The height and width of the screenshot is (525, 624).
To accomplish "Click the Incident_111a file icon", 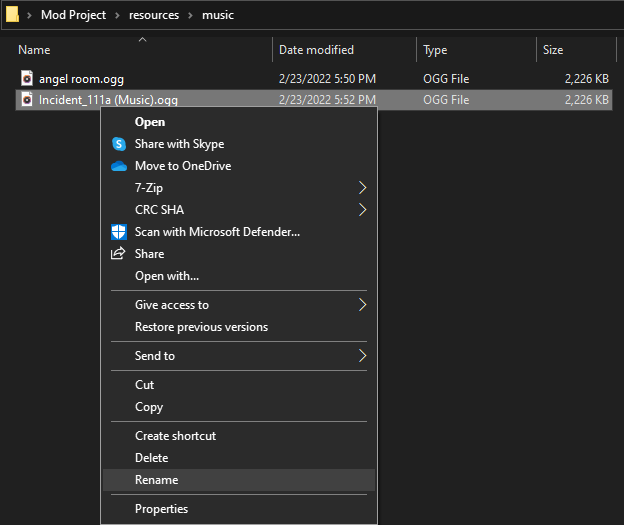I will [27, 100].
